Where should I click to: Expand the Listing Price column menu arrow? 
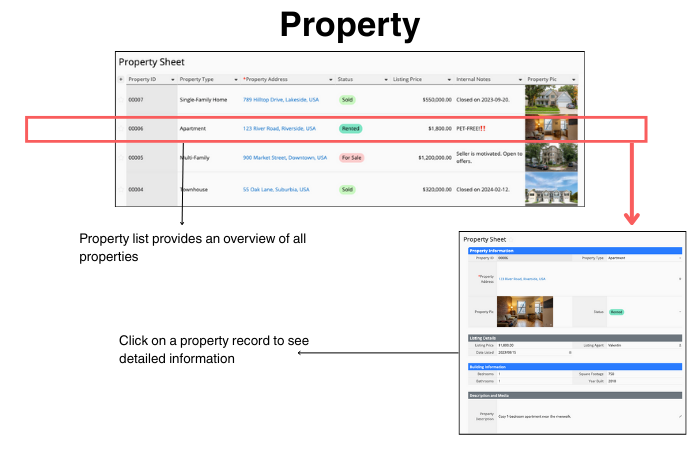(450, 79)
